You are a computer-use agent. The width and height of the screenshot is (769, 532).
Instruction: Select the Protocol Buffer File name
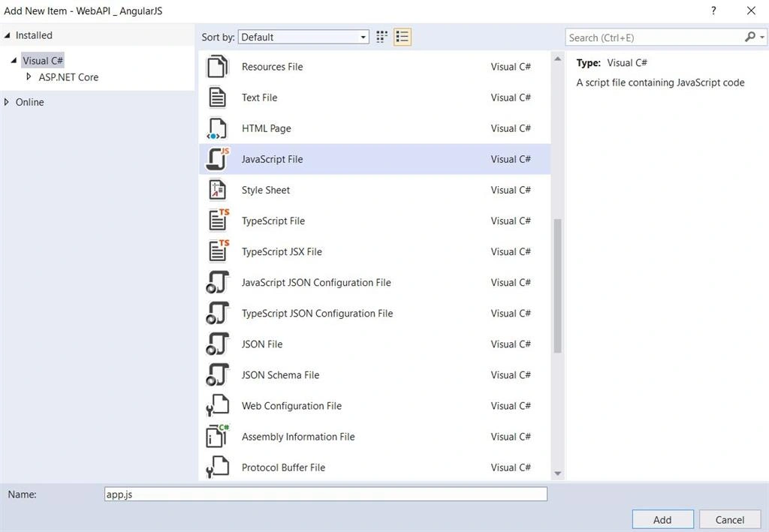pos(283,467)
